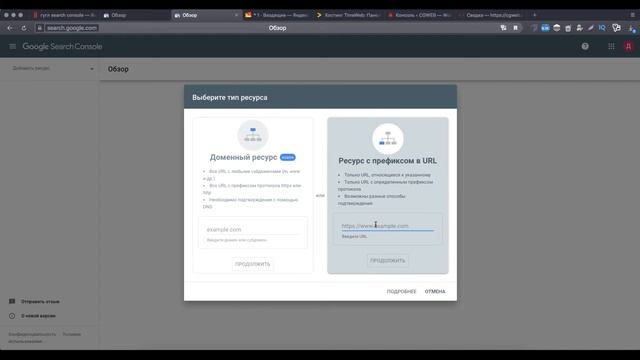This screenshot has width=640, height=360.
Task: Click the lock icon in the address bar
Action: pos(40,28)
